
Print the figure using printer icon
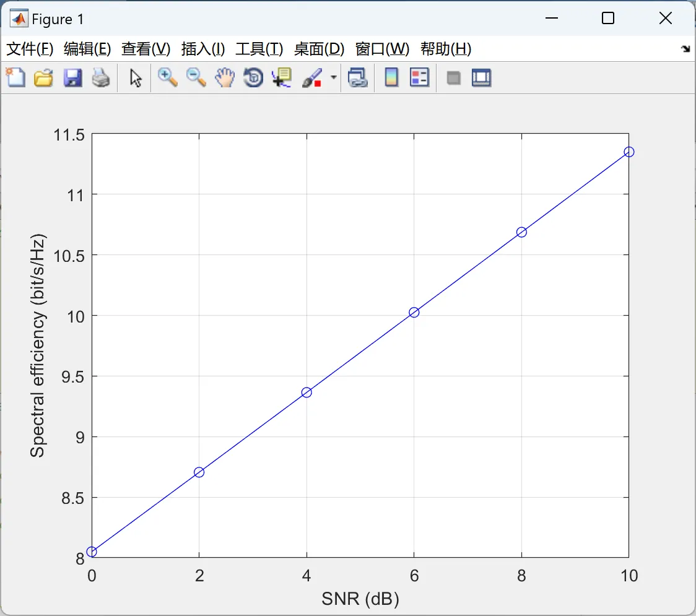(x=101, y=77)
